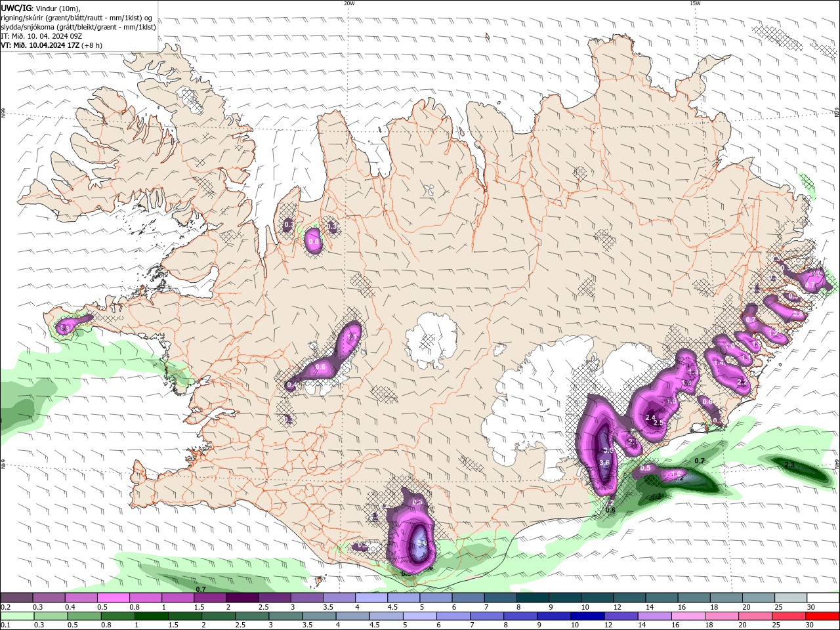The width and height of the screenshot is (840, 630).
Task: Click valid time 'VT: Mið. 10.04.2024 17Z (+8 h)'
Action: [x=52, y=45]
